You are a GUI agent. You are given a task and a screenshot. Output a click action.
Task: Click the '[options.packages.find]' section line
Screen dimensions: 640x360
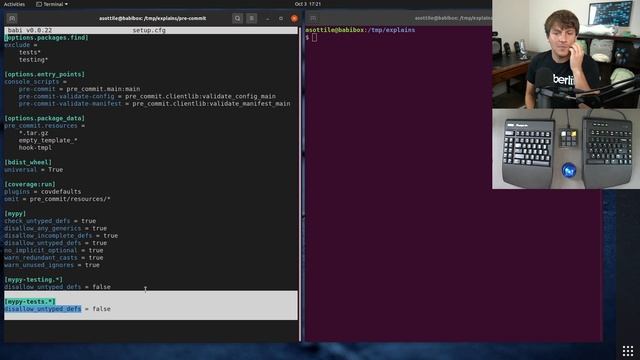(x=46, y=38)
